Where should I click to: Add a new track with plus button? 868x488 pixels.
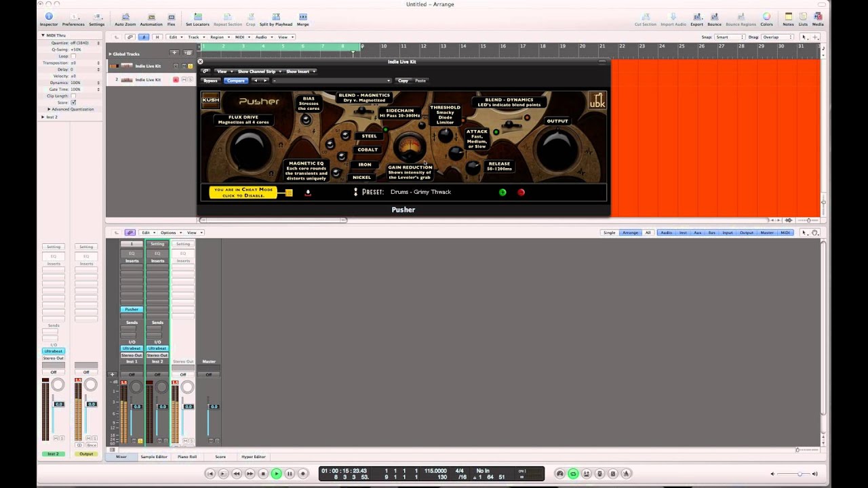click(174, 53)
